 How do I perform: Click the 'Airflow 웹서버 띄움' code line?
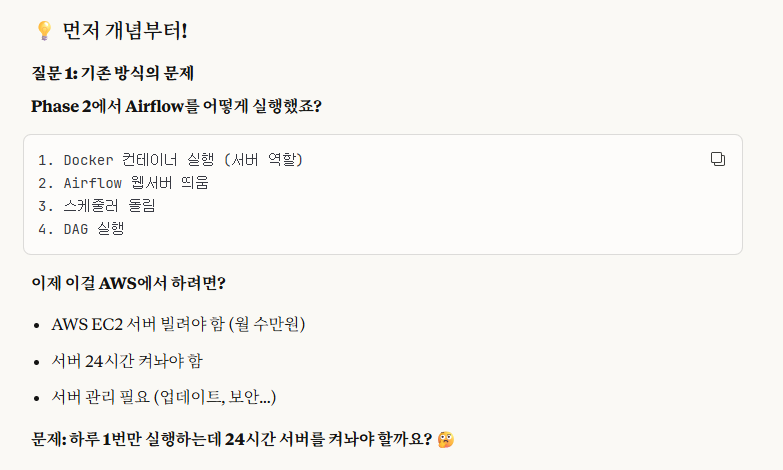[x=123, y=183]
